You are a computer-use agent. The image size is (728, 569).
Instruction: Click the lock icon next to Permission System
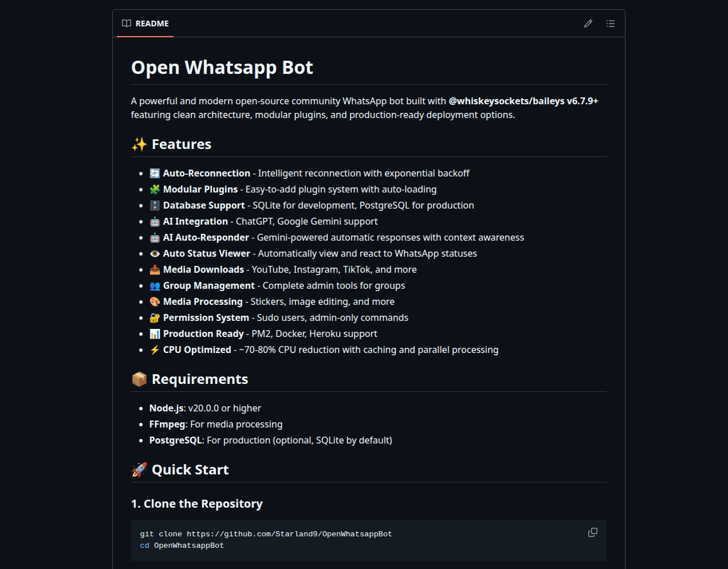154,317
